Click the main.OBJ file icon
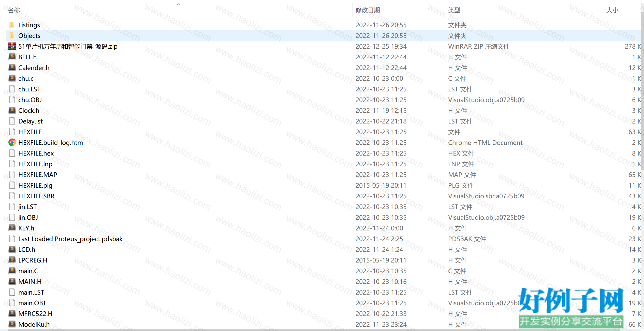Screen dimensions: 644x331 [x=12, y=303]
